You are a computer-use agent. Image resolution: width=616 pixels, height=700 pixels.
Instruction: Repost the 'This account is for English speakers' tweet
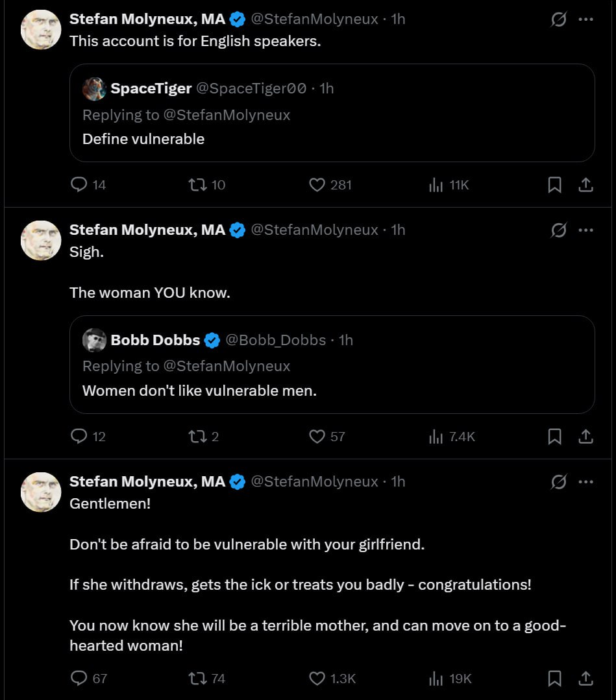click(206, 185)
